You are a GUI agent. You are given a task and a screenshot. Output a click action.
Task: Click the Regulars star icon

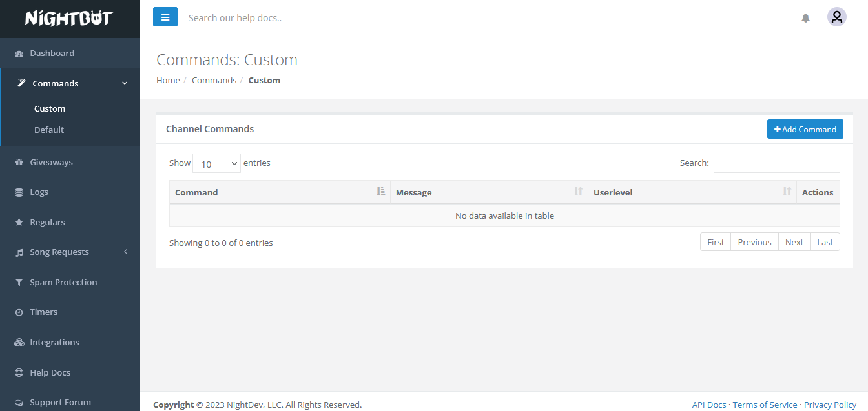(19, 223)
